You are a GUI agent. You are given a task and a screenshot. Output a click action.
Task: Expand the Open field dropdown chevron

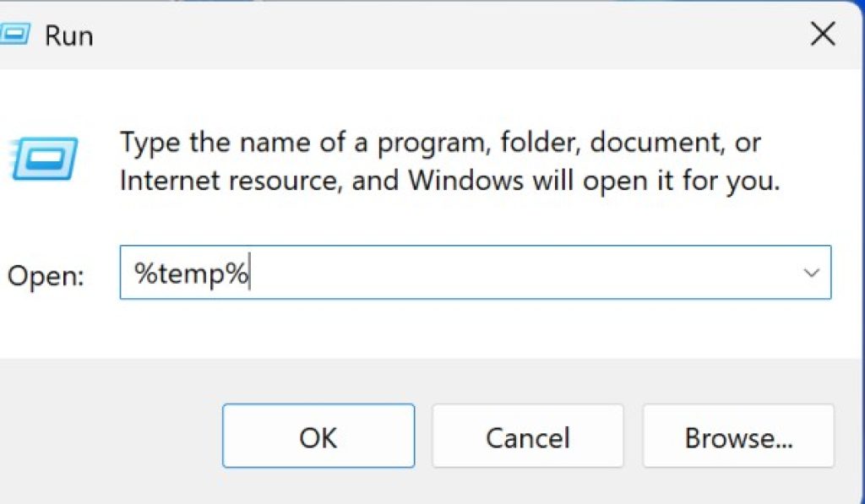coord(812,274)
